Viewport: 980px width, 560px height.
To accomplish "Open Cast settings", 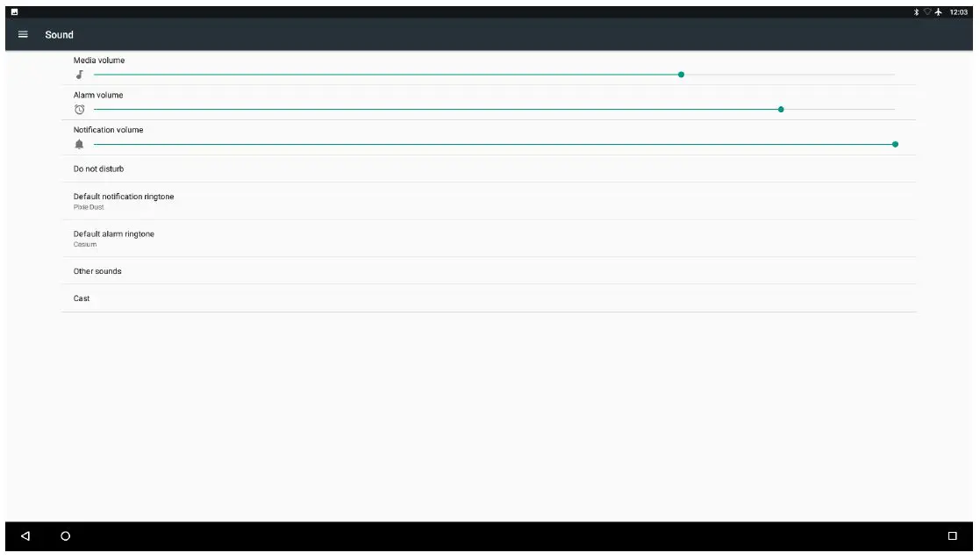I will tap(489, 298).
